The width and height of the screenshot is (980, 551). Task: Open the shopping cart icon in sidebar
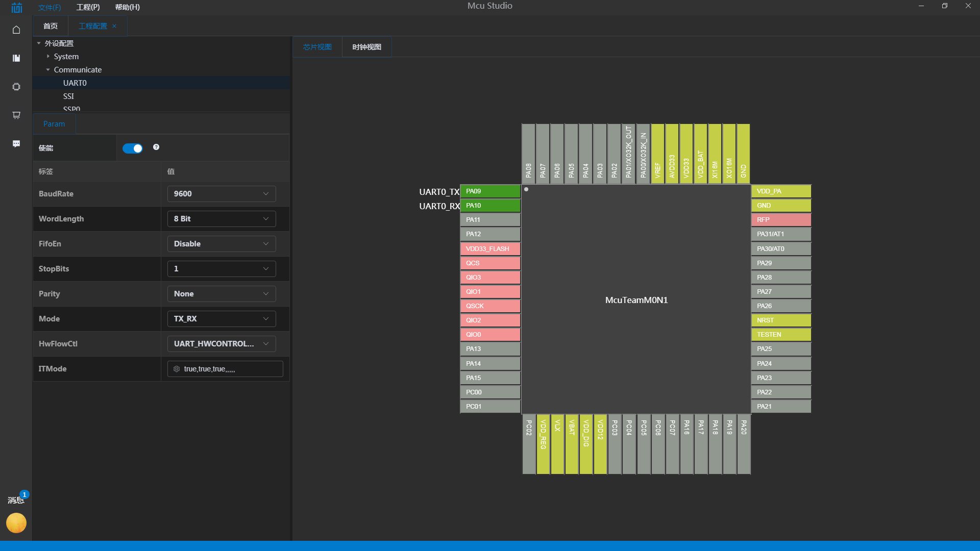point(16,115)
